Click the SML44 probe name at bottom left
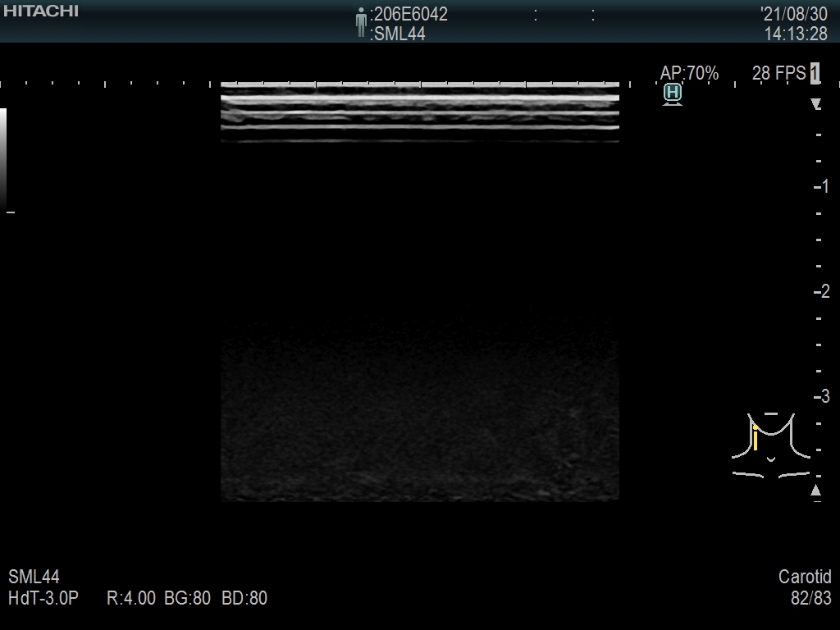Viewport: 840px width, 630px height. point(34,577)
